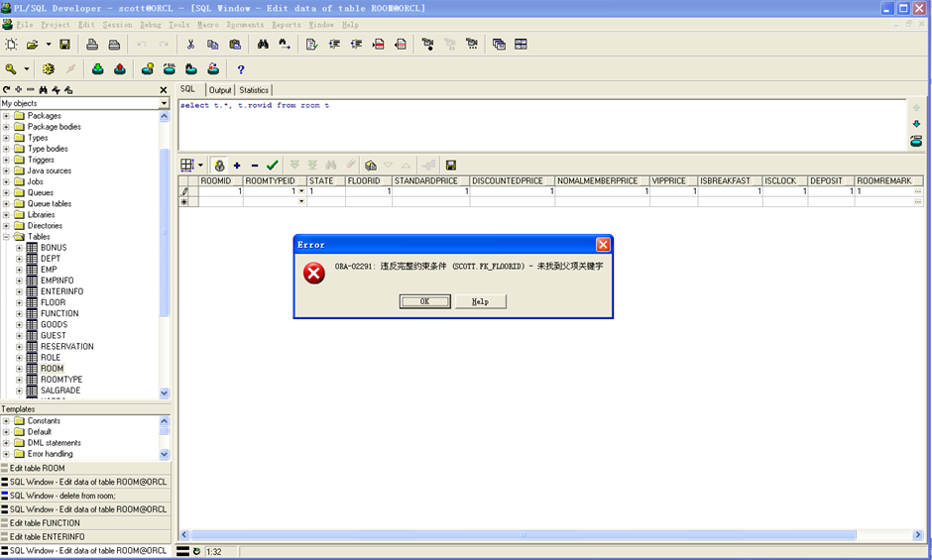
Task: Click the Save disk icon in main toolbar
Action: point(65,45)
